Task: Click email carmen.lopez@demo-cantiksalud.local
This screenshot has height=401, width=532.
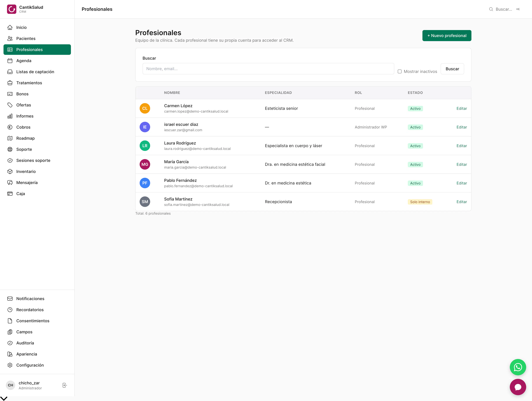Action: tap(196, 111)
